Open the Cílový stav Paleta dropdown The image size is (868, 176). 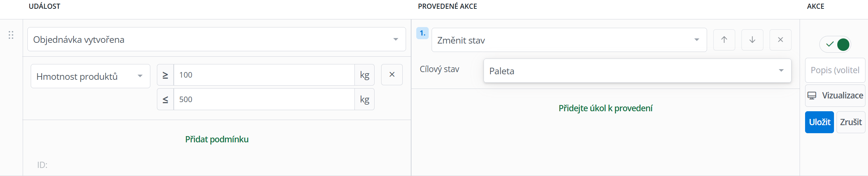(x=637, y=71)
